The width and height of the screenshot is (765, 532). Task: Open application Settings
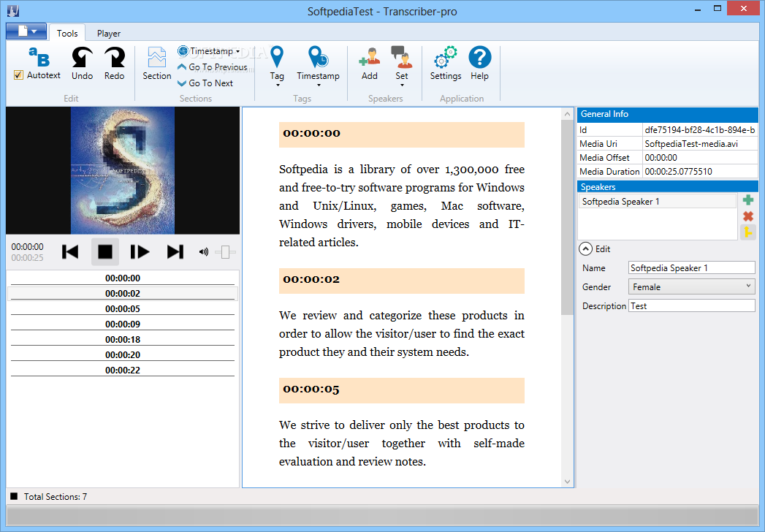coord(446,63)
